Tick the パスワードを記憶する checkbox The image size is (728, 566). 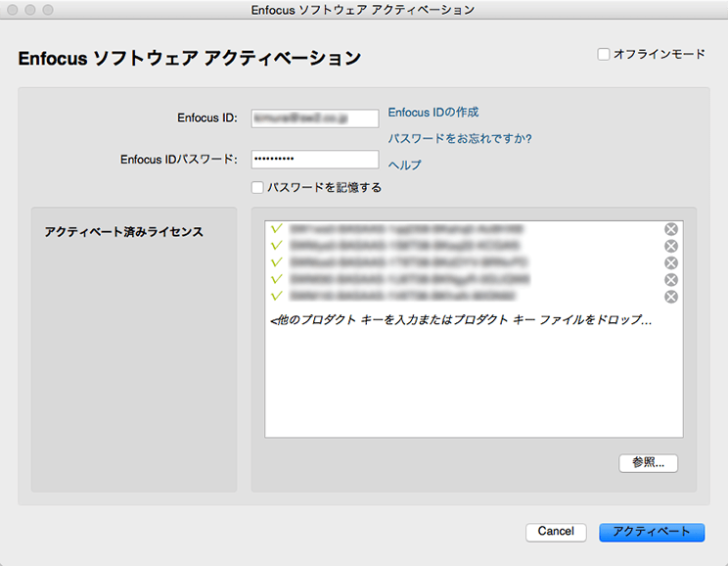(257, 187)
